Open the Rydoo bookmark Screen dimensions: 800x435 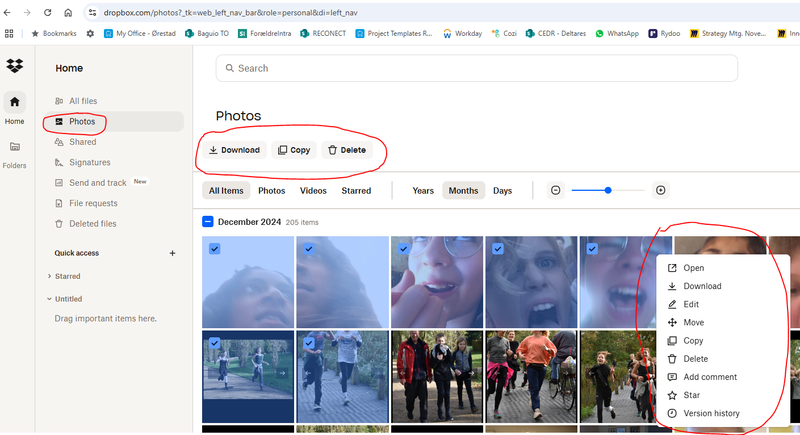(664, 34)
